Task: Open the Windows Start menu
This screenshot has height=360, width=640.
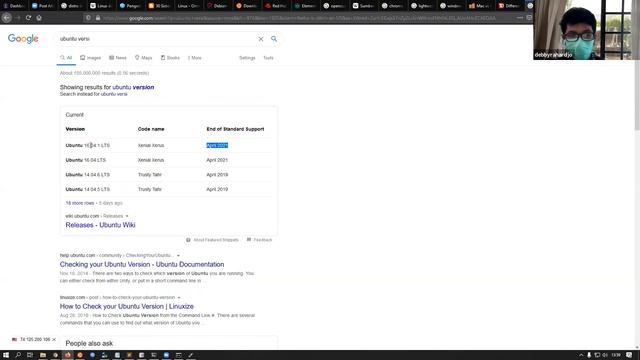Action: pos(6,355)
